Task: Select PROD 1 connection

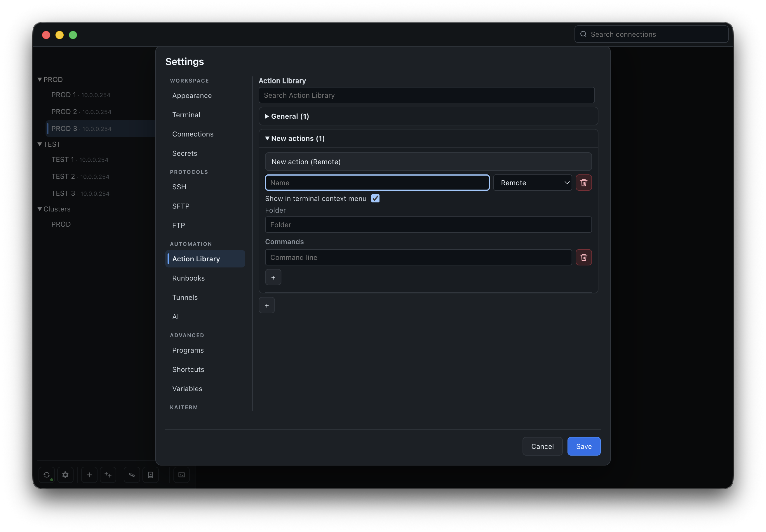Action: (100, 95)
